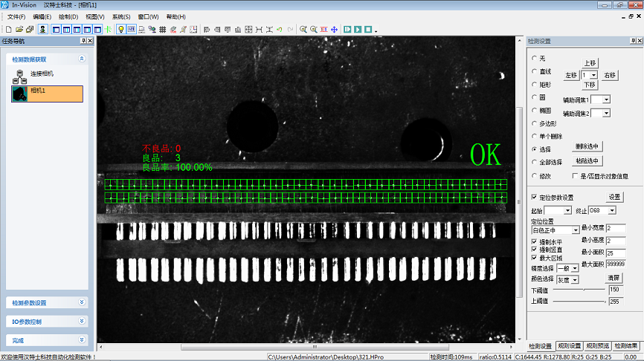Image resolution: width=644 pixels, height=361 pixels.
Task: Click the green stop square icon
Action: 367,29
